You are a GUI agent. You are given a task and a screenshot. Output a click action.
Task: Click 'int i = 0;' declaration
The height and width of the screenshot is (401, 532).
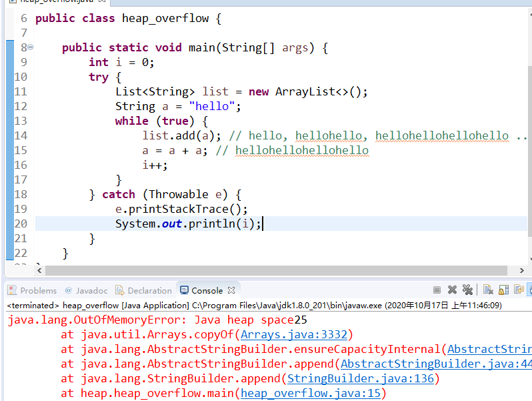tap(121, 63)
